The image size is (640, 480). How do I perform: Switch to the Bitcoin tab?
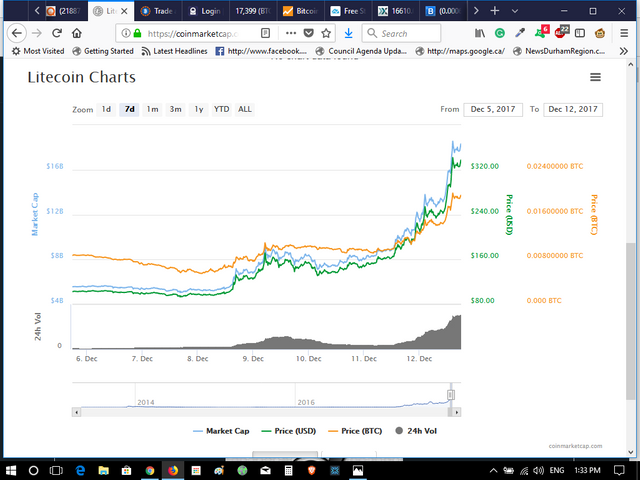[300, 11]
